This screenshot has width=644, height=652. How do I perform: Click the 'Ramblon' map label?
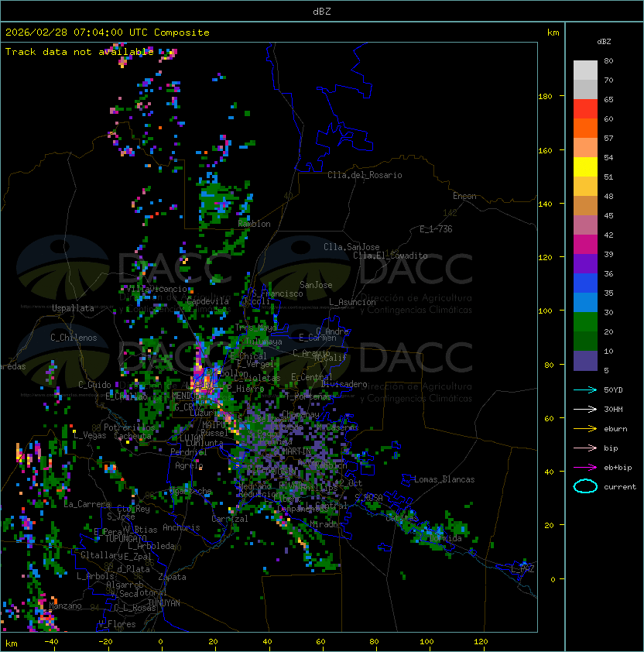(254, 224)
